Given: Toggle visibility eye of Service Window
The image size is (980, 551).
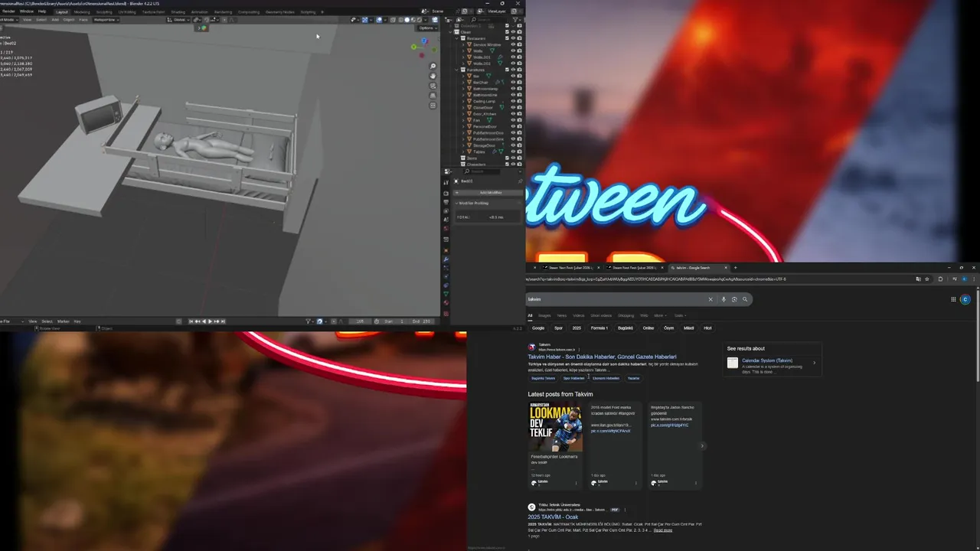Looking at the screenshot, I should pos(513,44).
